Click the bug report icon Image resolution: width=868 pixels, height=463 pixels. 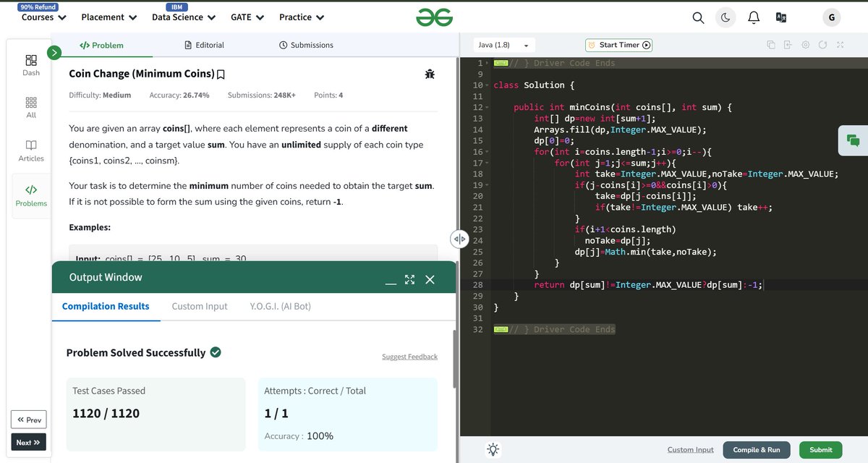(430, 74)
